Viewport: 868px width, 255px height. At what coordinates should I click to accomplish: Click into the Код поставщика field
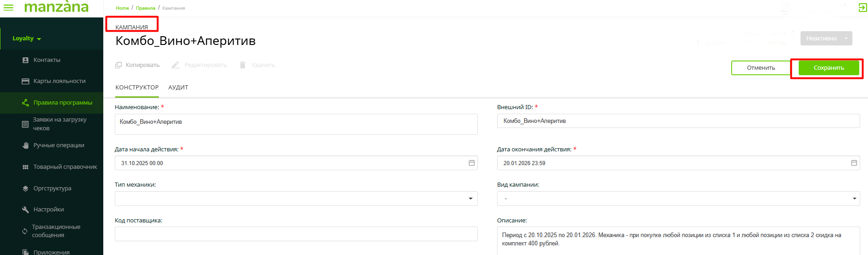(296, 234)
